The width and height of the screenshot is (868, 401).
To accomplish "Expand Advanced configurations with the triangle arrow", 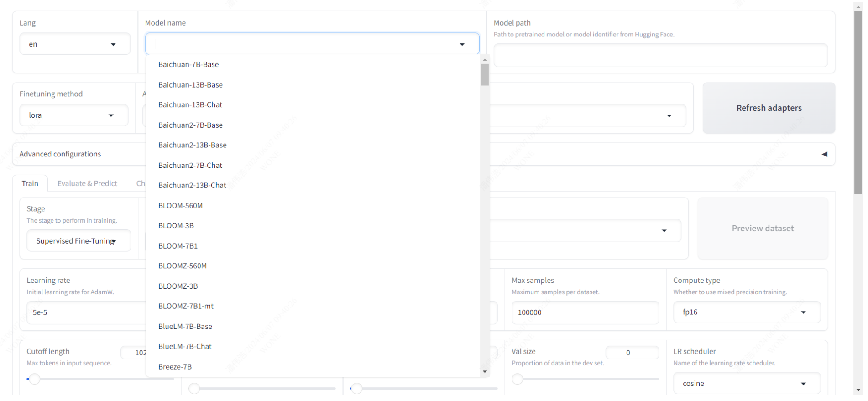I will 825,154.
